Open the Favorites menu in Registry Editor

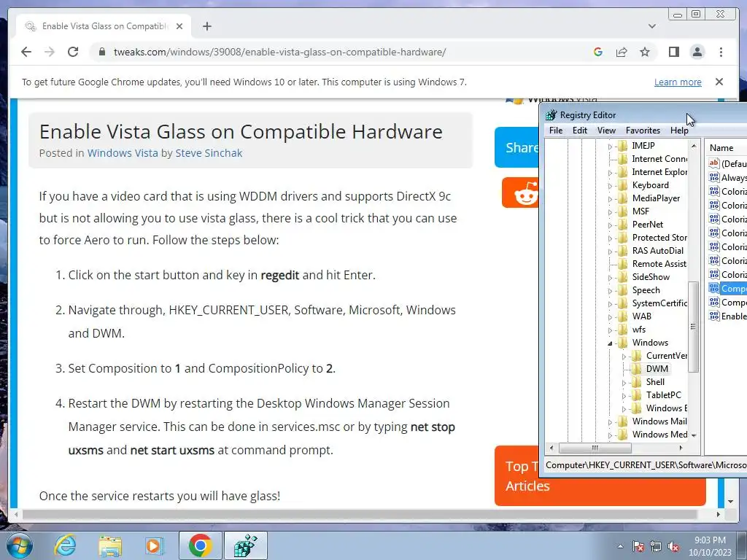coord(643,131)
